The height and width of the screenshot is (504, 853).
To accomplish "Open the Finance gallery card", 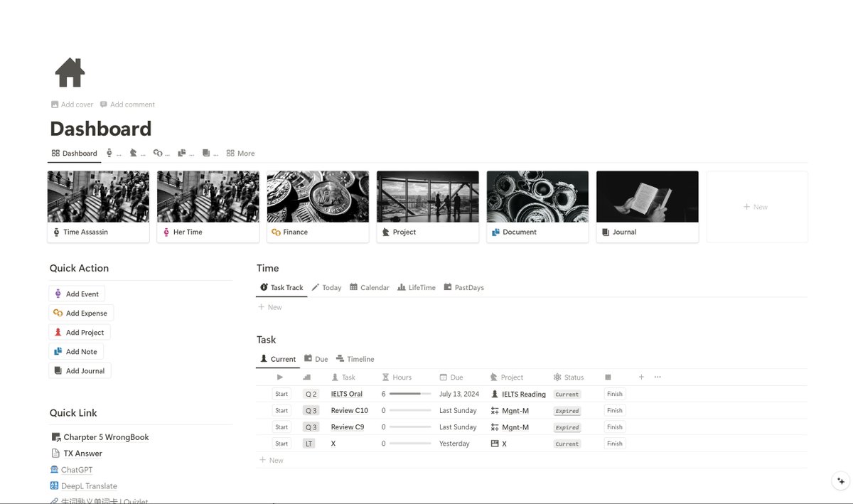I will click(x=318, y=207).
